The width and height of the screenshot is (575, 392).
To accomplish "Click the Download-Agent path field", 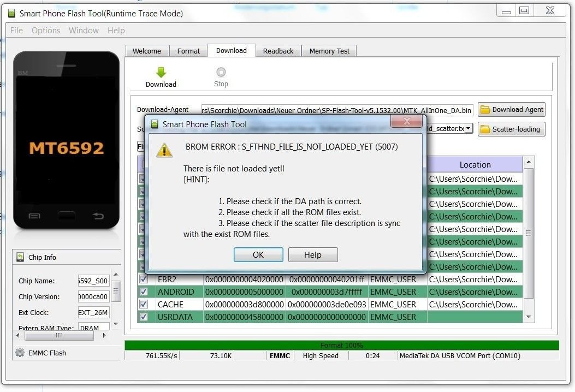I will 337,110.
